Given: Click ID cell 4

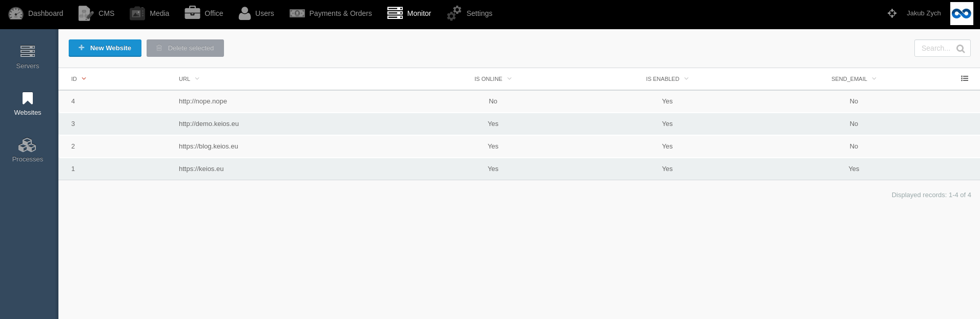Looking at the screenshot, I should (x=73, y=101).
